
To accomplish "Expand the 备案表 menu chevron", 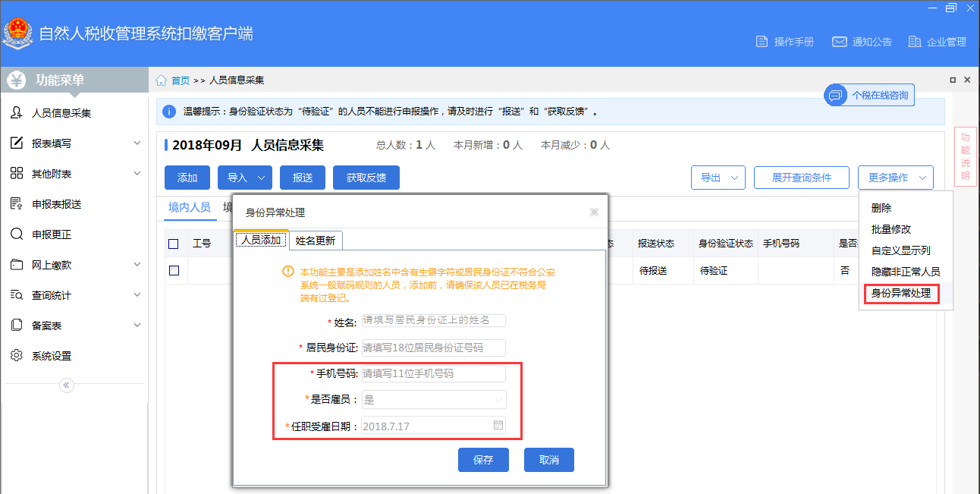I will point(137,326).
